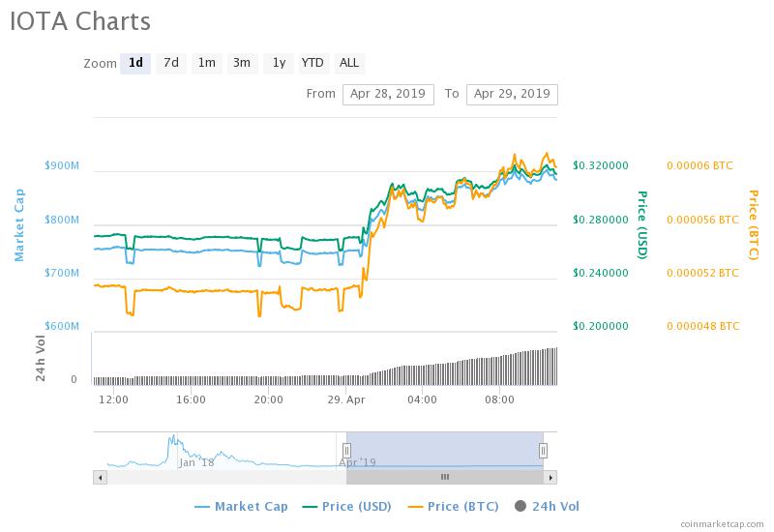
Task: Click the 16:00 time axis label
Action: click(191, 399)
